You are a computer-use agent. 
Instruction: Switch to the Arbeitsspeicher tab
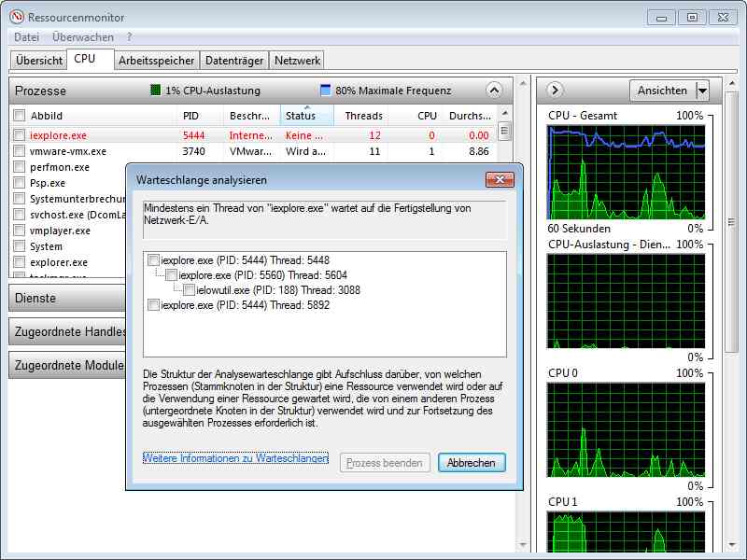157,61
